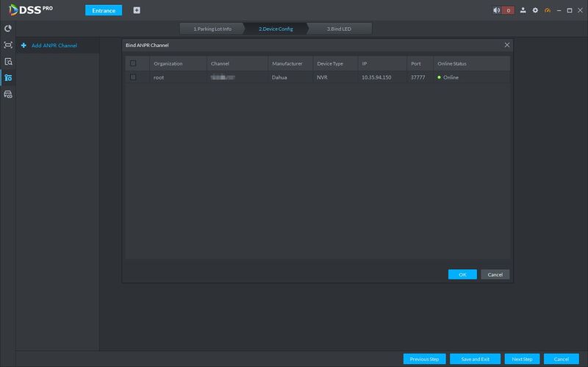Confirm binding with the OK button
588x367 pixels.
[x=462, y=274]
